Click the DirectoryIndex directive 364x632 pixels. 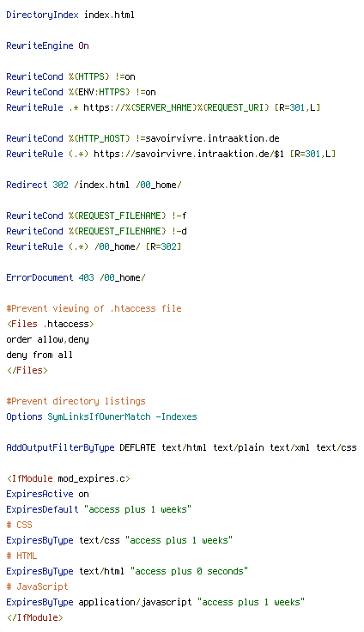tap(42, 15)
